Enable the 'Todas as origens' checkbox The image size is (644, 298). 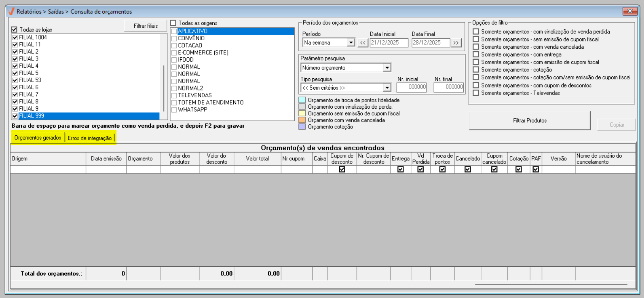(173, 23)
